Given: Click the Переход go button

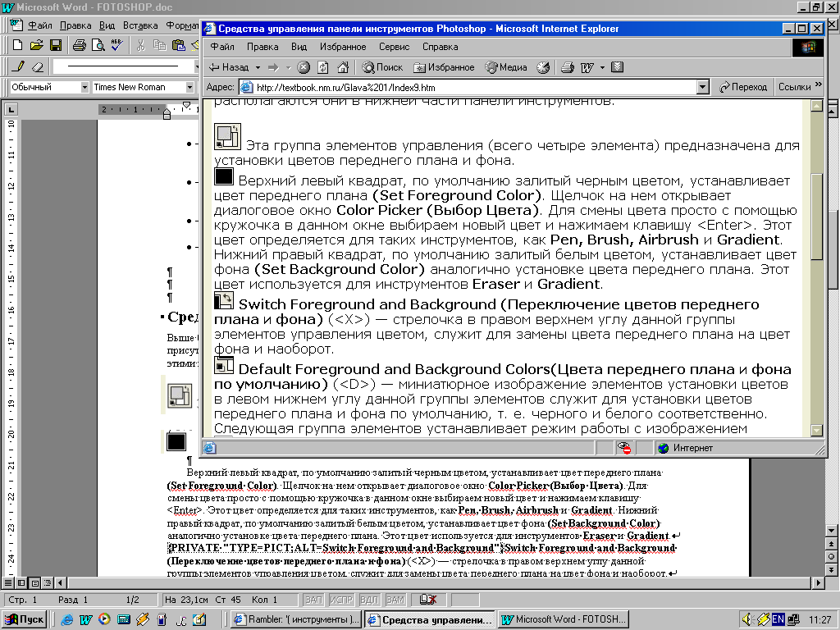Looking at the screenshot, I should click(743, 87).
